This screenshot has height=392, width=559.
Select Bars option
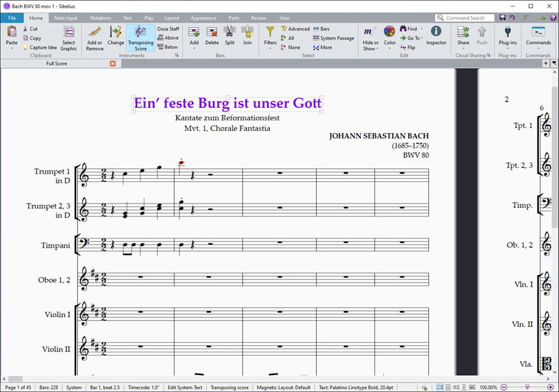pyautogui.click(x=321, y=29)
